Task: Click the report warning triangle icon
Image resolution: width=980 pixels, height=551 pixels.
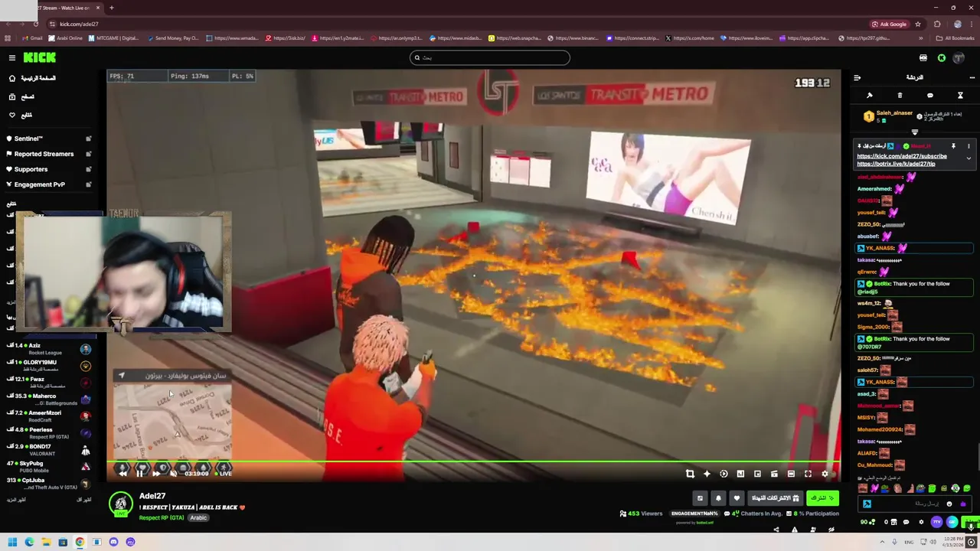Action: coord(794,530)
